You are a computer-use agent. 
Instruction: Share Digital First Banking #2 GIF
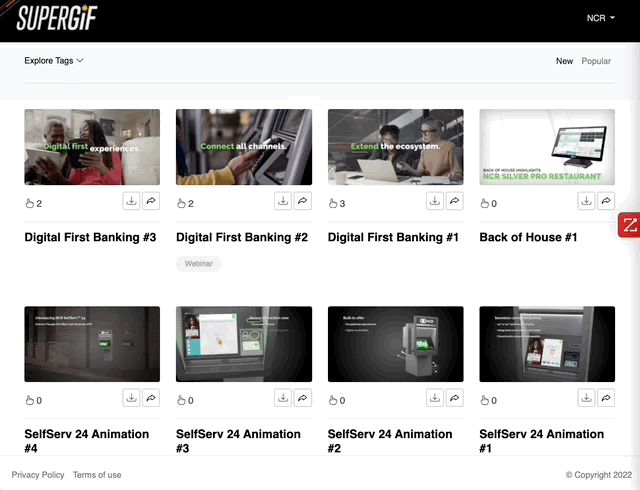click(302, 201)
